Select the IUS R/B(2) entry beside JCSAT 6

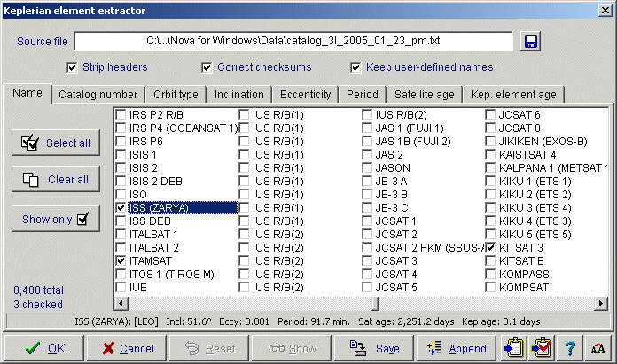pyautogui.click(x=401, y=115)
